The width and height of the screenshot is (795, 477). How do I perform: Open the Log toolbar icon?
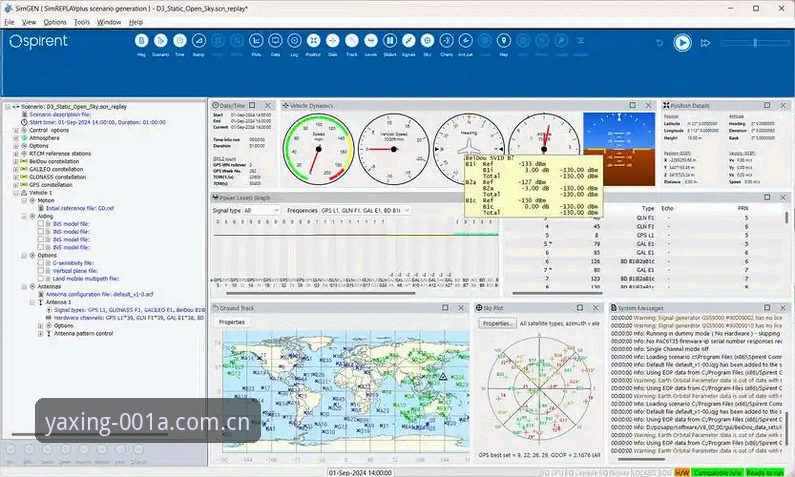point(294,41)
